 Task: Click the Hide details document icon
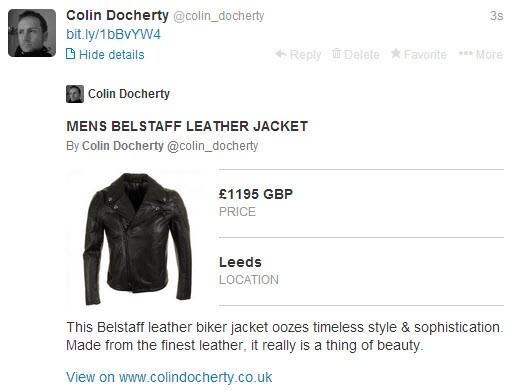70,54
